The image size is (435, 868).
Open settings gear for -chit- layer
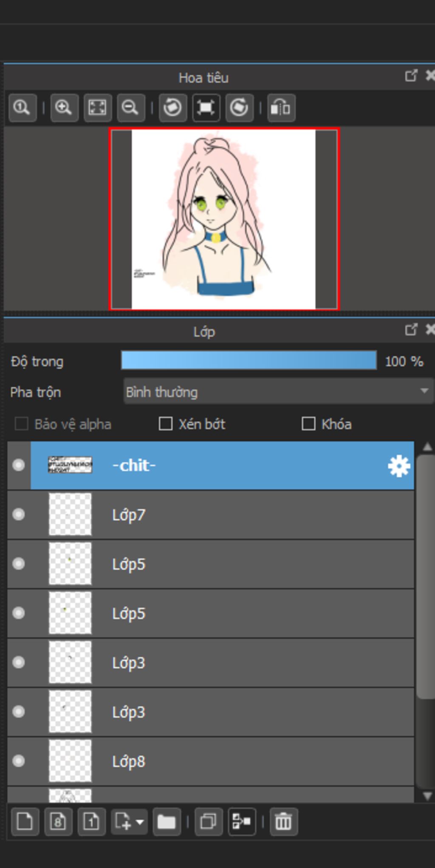[x=399, y=466]
